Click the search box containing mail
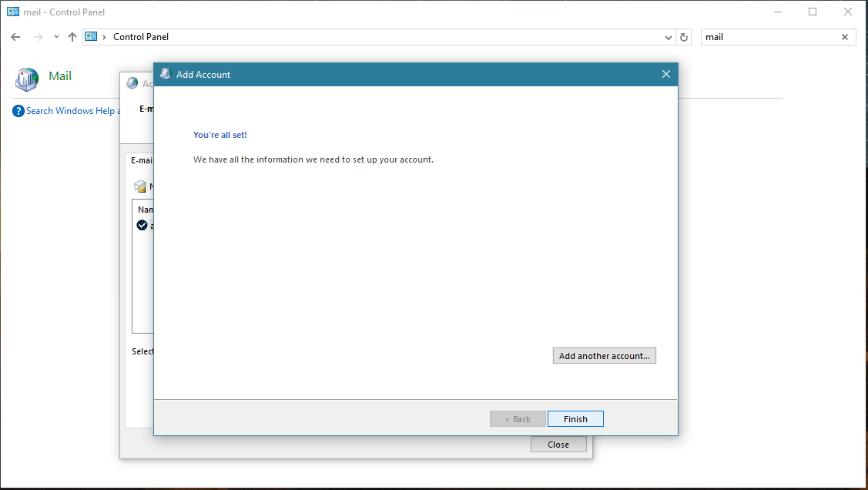This screenshot has width=868, height=490. click(770, 37)
